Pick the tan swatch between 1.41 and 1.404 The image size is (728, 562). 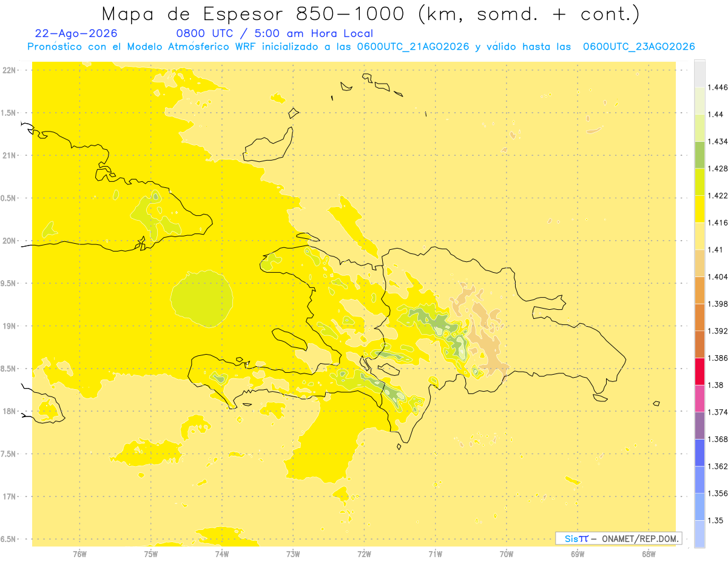coord(699,263)
